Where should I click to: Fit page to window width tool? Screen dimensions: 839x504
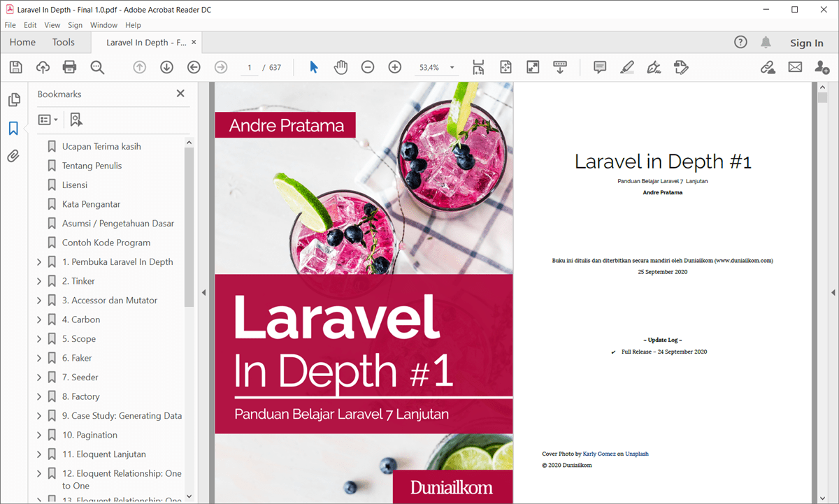pos(478,67)
